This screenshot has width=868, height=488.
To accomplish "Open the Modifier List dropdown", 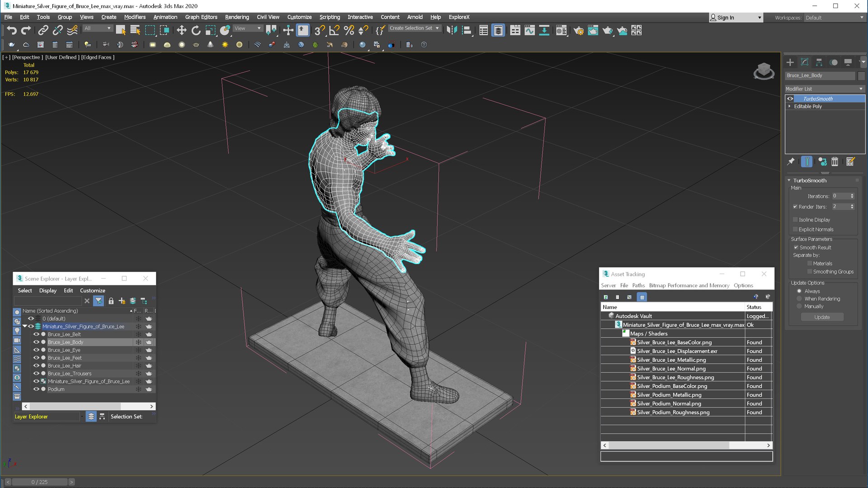I will click(825, 89).
